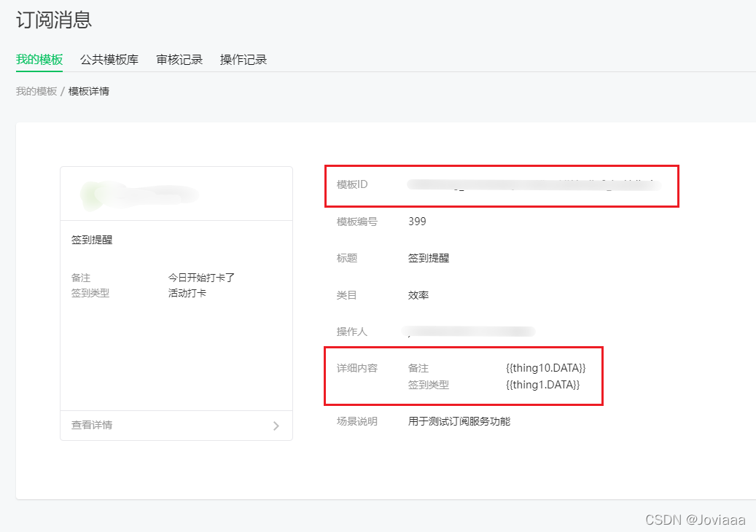Switch to the 公共模板库 tab
Viewport: 756px width, 532px height.
click(x=109, y=60)
